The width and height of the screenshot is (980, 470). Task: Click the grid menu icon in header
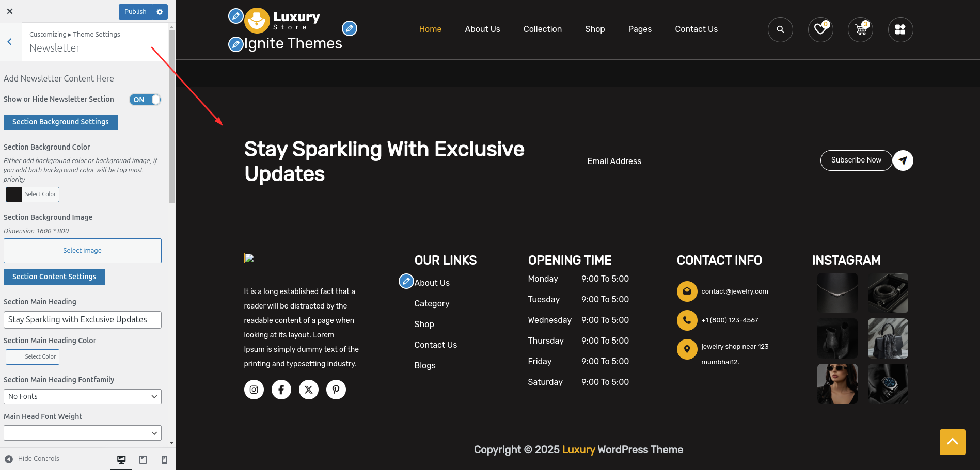pos(900,29)
